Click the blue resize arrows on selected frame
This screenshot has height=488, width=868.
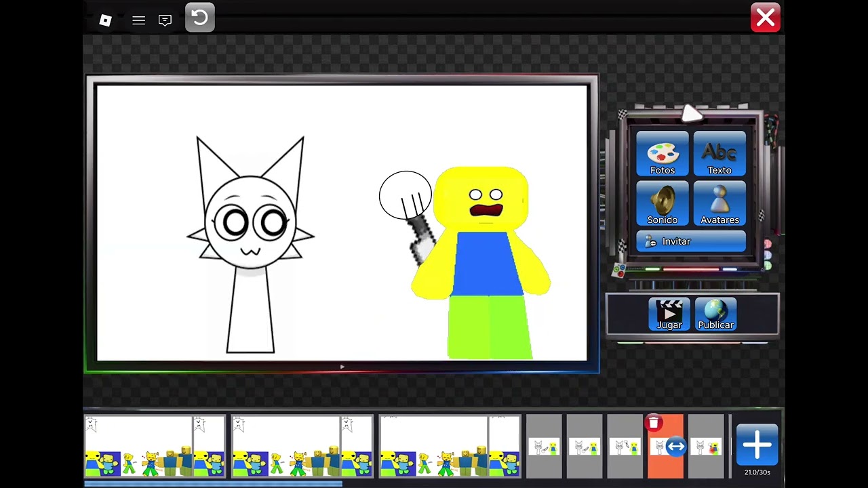(675, 447)
